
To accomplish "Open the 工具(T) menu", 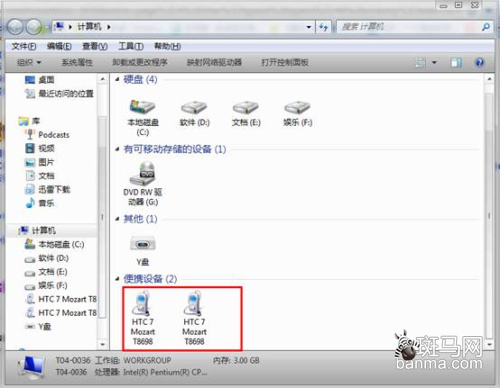I will click(131, 46).
